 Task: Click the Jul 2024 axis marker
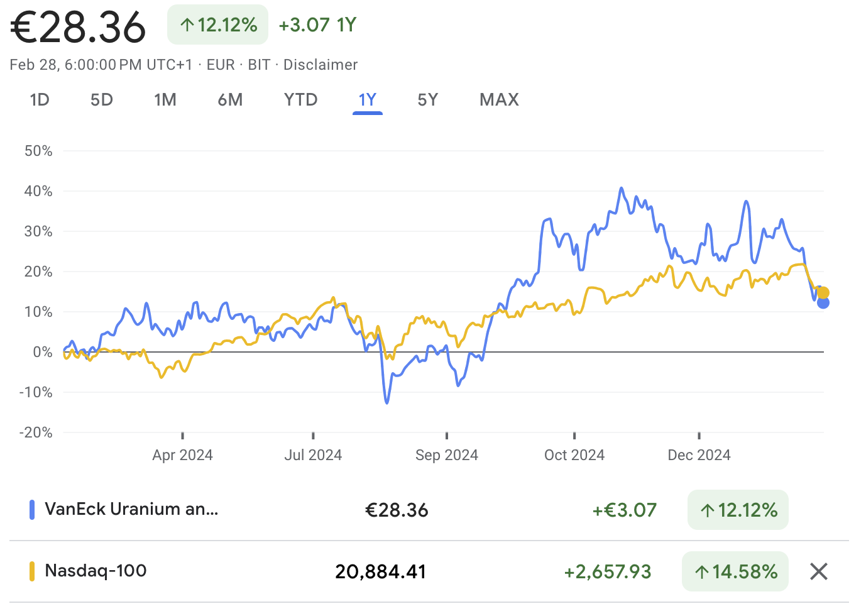pos(313,455)
